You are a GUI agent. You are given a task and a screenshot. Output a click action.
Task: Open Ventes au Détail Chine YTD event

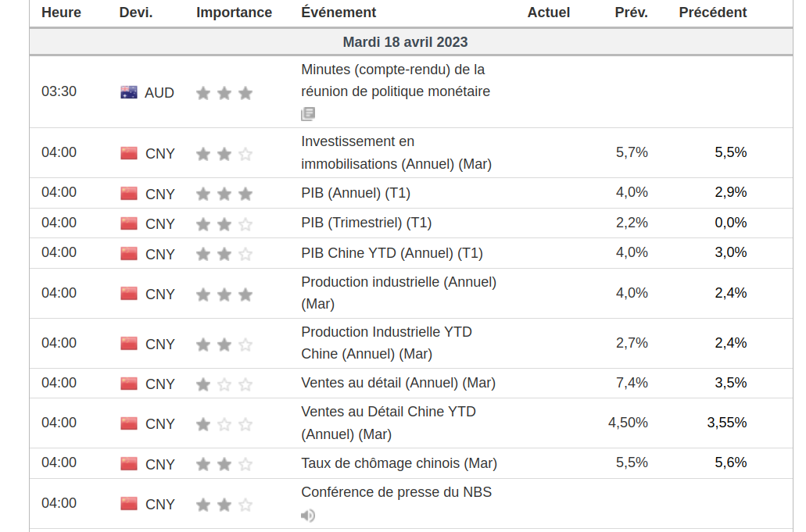(x=388, y=423)
